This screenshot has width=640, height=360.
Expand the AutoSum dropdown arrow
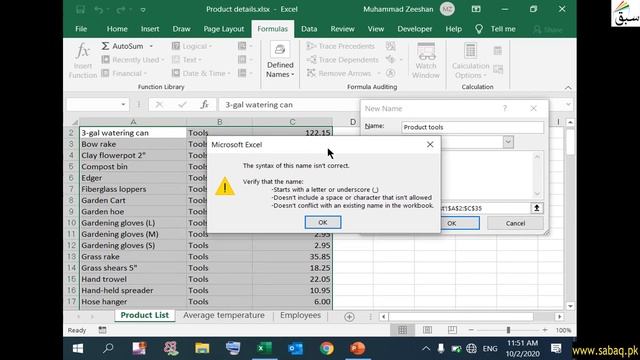151,46
